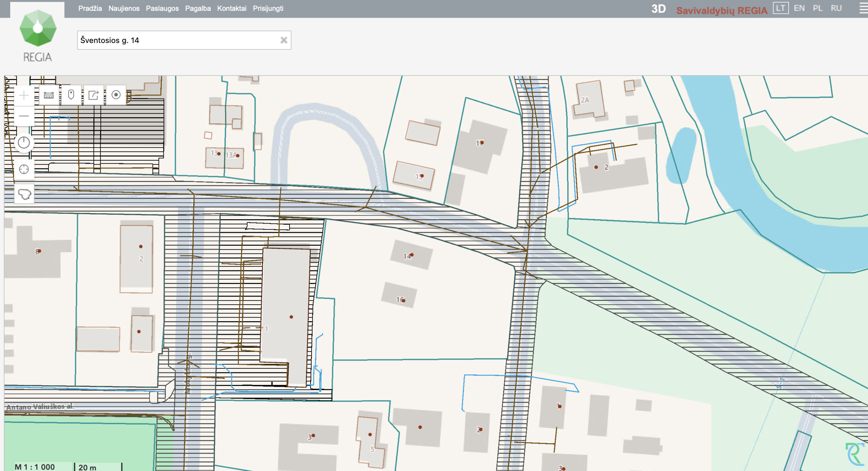This screenshot has height=471, width=868.
Task: Click the REGIA logo
Action: click(38, 36)
